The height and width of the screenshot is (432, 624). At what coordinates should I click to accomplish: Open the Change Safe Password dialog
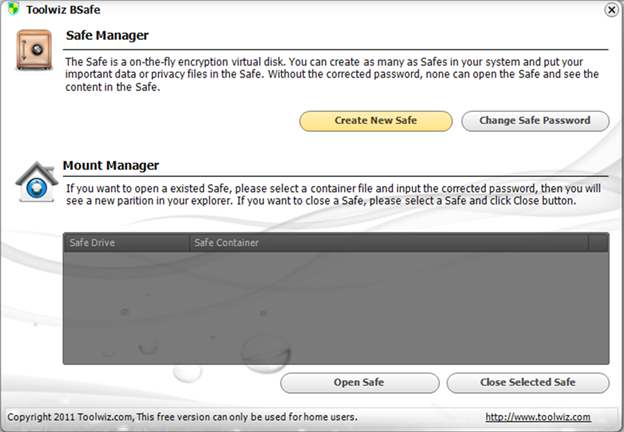534,121
